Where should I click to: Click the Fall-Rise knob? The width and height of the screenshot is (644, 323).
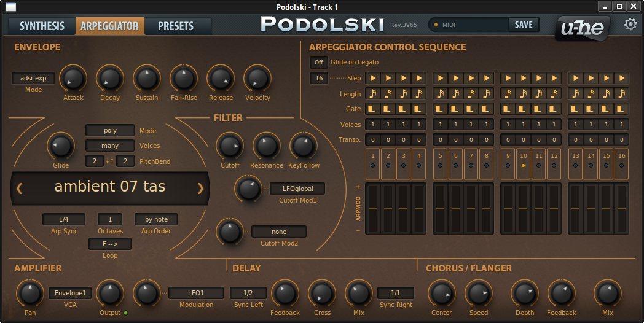point(184,78)
